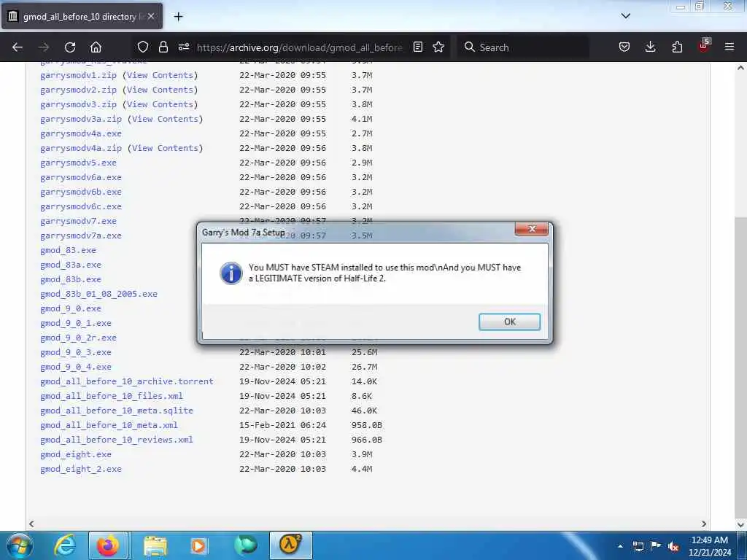Viewport: 747px width, 560px height.
Task: View contents of garrysmodv3.zip
Action: (x=160, y=104)
